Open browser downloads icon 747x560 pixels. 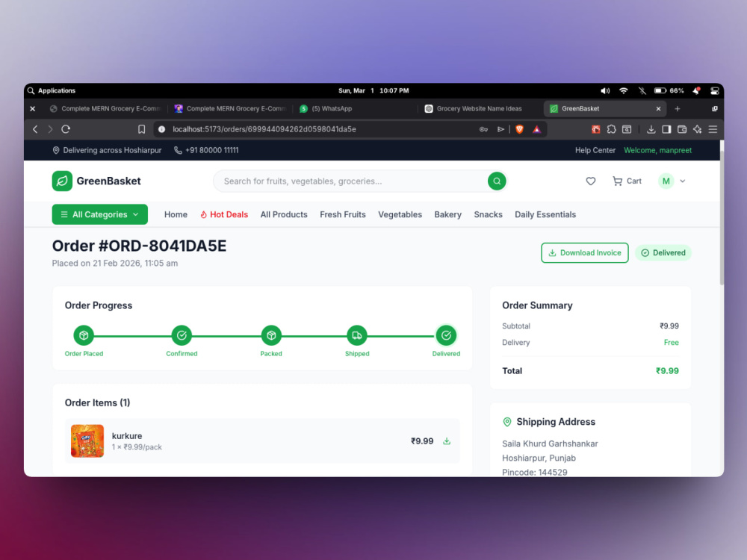[x=651, y=129]
